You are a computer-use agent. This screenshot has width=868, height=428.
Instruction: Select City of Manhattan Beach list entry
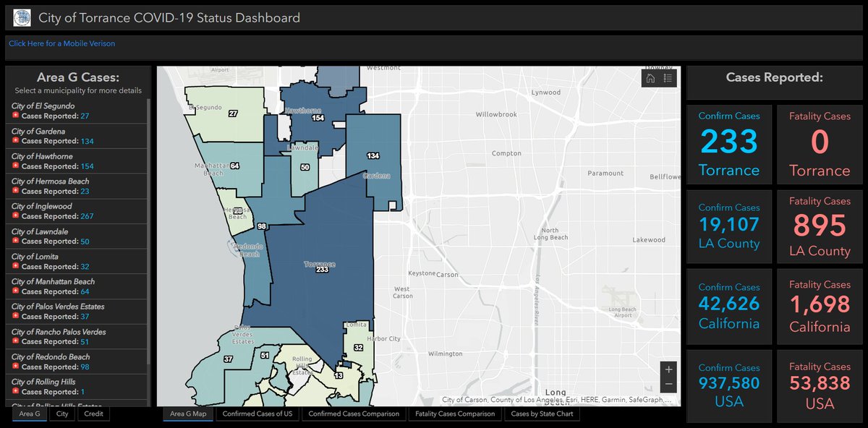(76, 286)
